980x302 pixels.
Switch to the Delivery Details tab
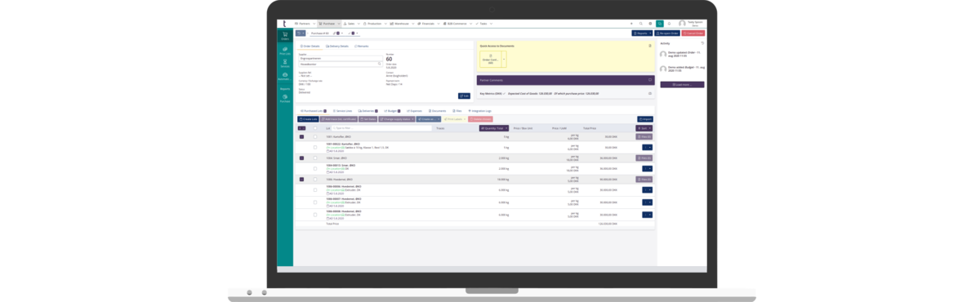tap(338, 46)
